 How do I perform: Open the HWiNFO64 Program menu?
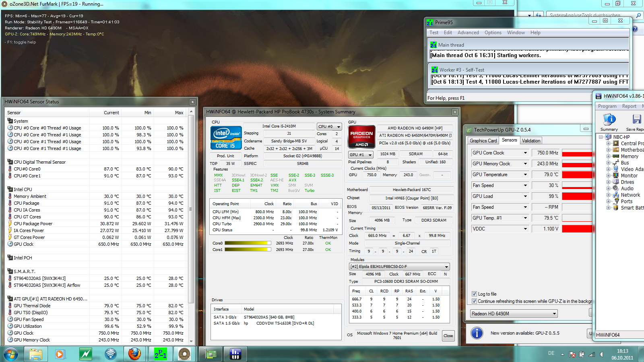[x=607, y=106]
